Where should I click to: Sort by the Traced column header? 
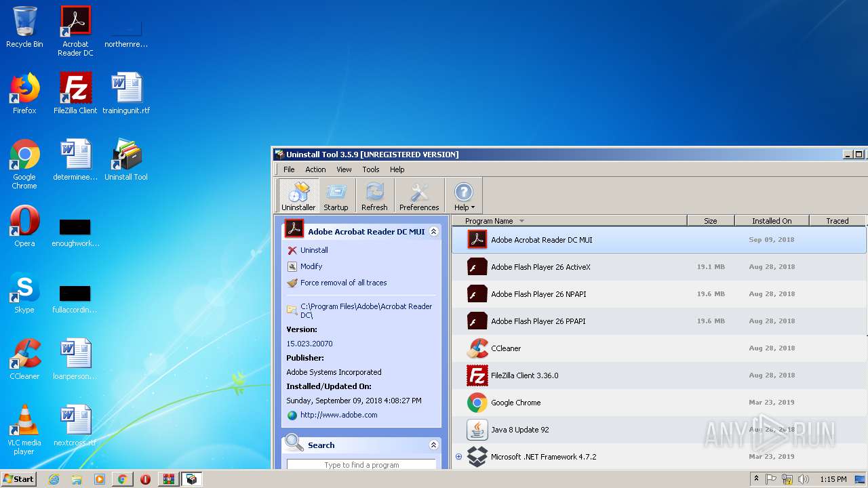pos(837,221)
